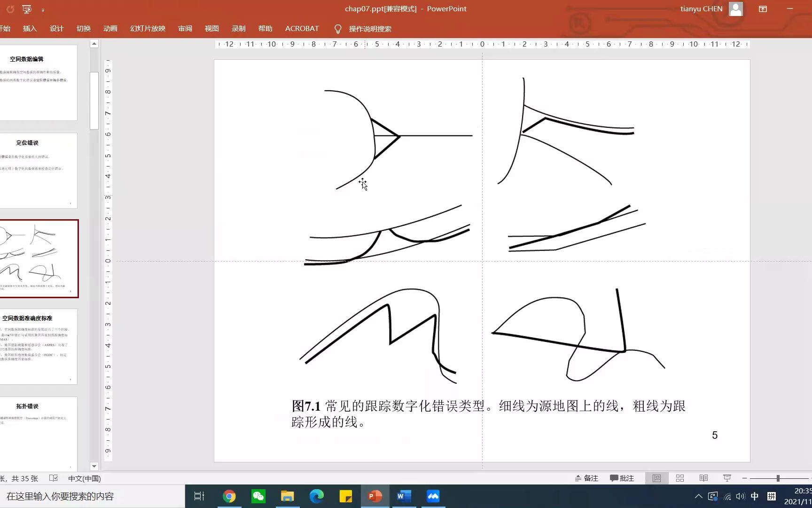
Task: Open WeChat from the taskbar
Action: pos(258,496)
